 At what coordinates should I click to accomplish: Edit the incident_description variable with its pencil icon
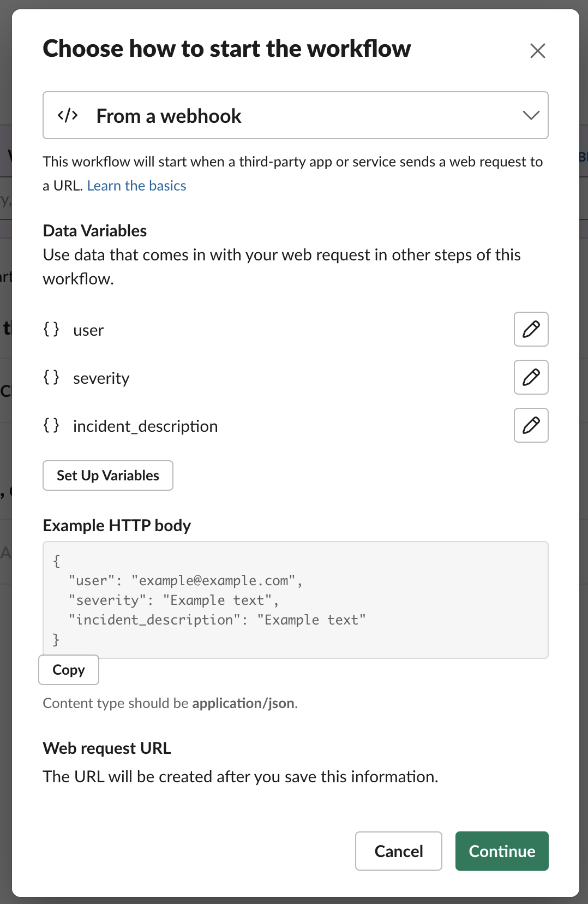(x=531, y=425)
